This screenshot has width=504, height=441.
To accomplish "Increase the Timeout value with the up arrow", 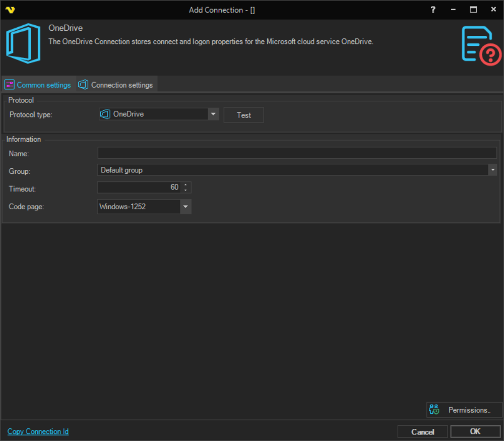I will click(186, 185).
